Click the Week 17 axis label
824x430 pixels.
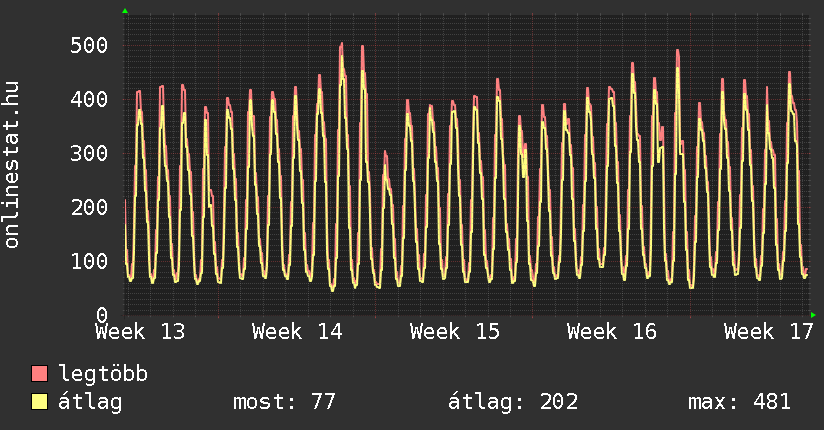pyautogui.click(x=769, y=331)
